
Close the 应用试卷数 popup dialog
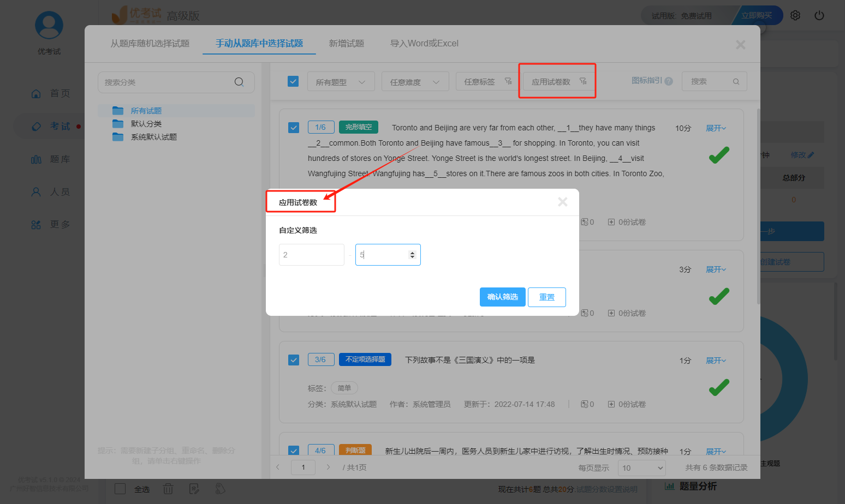[563, 202]
